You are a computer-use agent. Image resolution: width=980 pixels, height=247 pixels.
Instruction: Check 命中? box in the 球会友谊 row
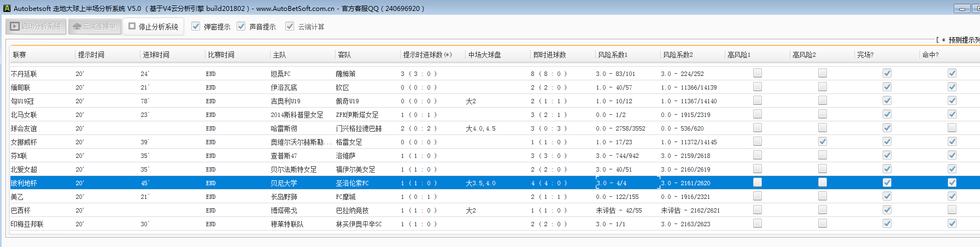[952, 128]
